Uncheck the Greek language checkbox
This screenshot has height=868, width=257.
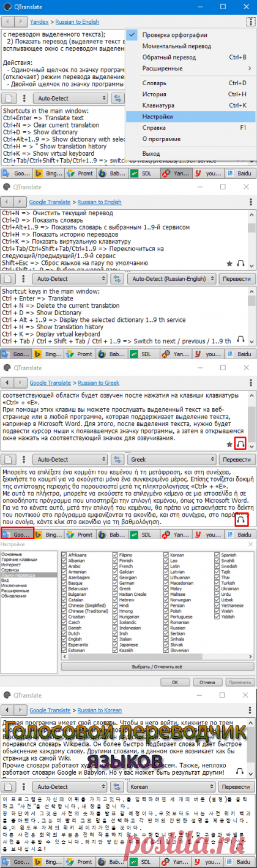pos(116,588)
